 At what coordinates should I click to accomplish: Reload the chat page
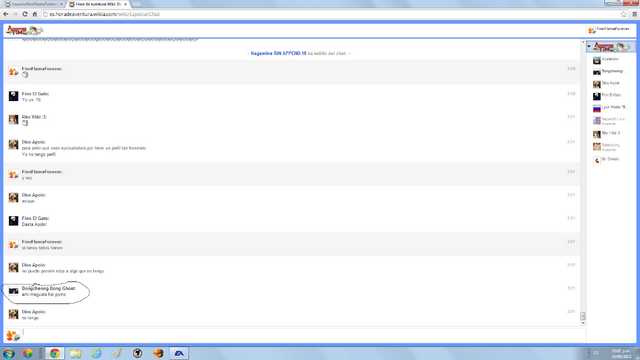pos(25,14)
